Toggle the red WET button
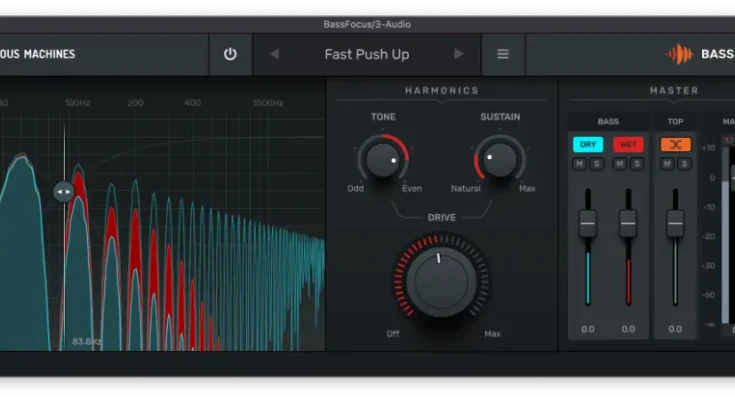735x400 pixels. tap(628, 144)
